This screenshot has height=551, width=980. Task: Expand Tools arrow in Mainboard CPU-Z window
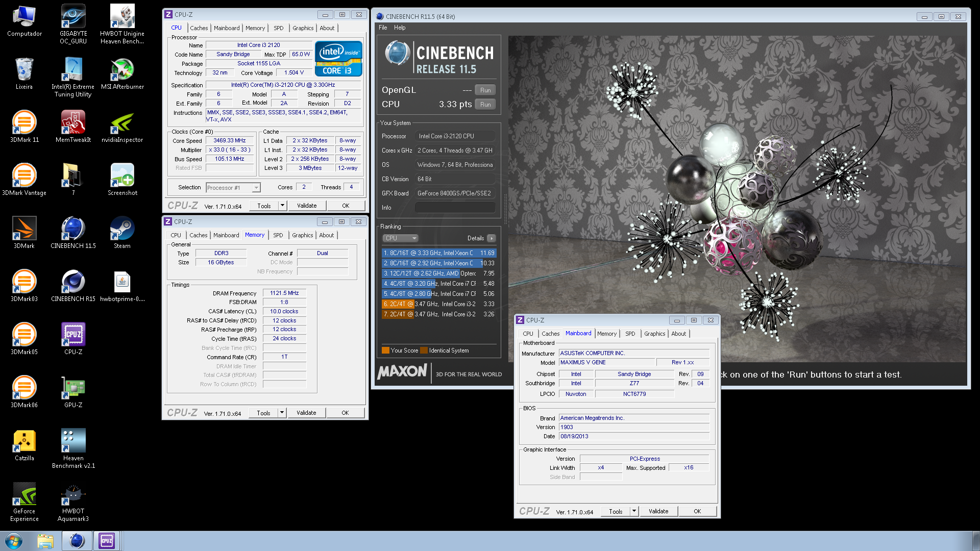634,511
